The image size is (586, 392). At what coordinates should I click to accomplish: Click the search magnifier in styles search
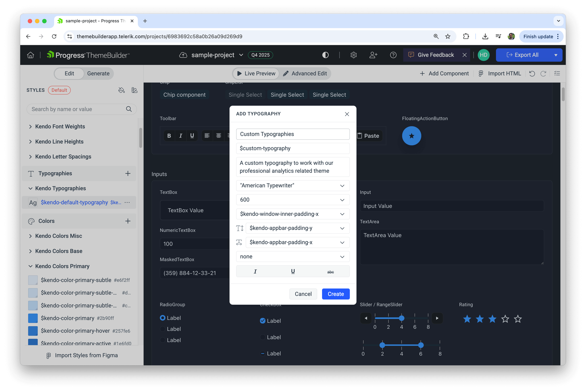[x=129, y=109]
